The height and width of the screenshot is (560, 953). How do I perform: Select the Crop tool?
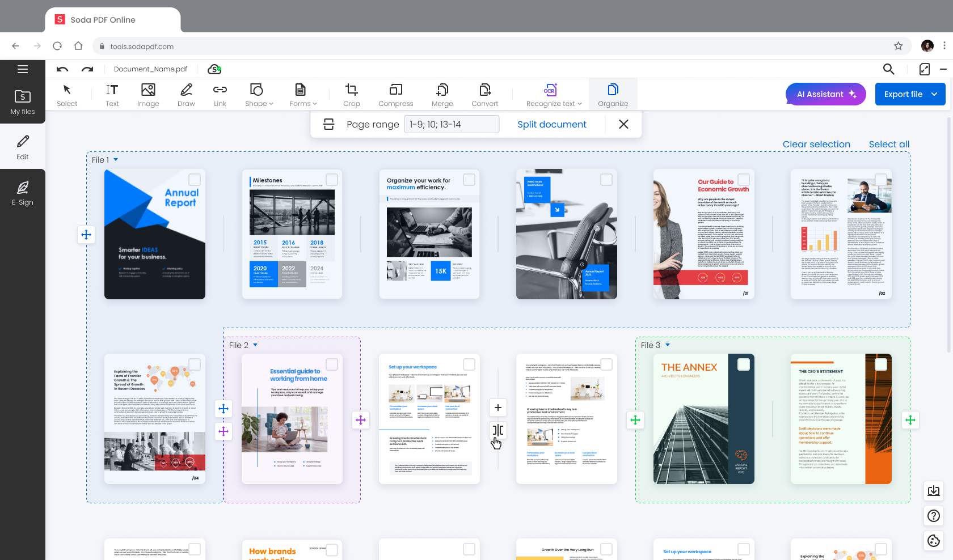click(x=351, y=94)
